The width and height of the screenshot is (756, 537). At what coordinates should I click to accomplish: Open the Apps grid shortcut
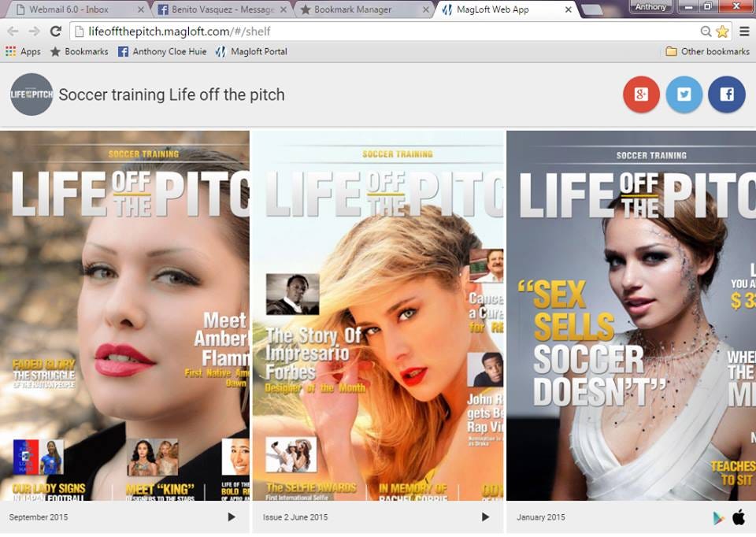pyautogui.click(x=23, y=52)
